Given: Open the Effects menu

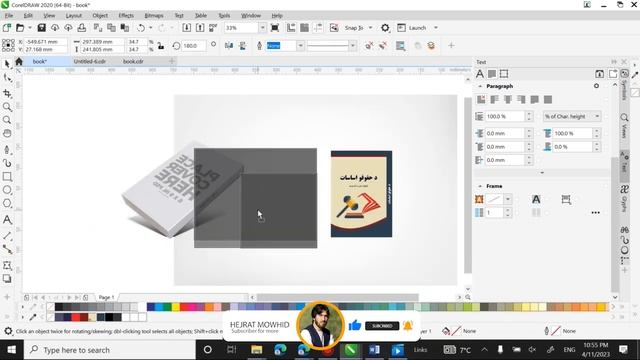Looking at the screenshot, I should [126, 16].
